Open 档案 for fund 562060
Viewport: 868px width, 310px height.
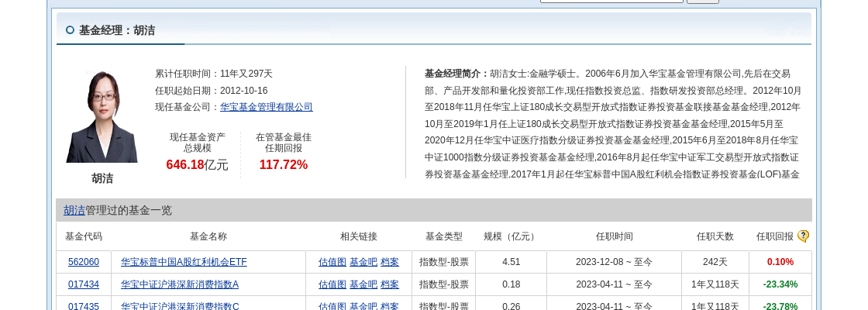pos(389,262)
